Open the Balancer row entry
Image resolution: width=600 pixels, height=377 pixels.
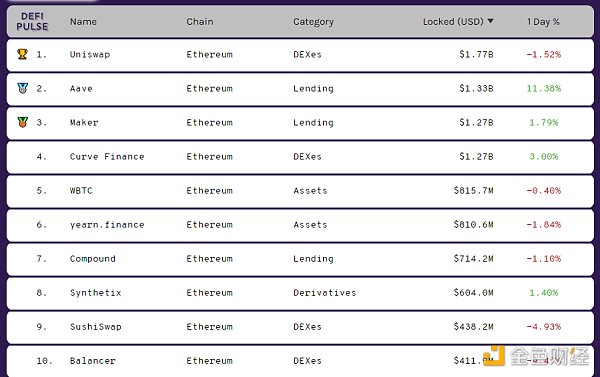(300, 361)
